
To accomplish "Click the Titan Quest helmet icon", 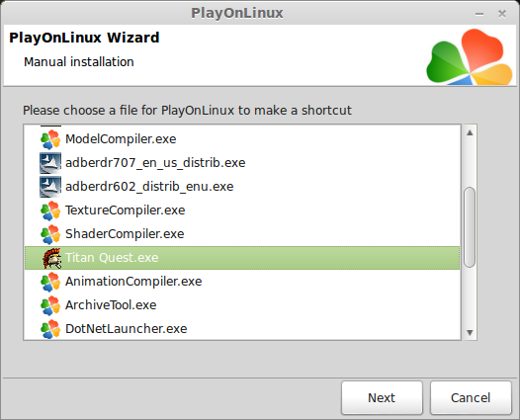I will (x=51, y=258).
